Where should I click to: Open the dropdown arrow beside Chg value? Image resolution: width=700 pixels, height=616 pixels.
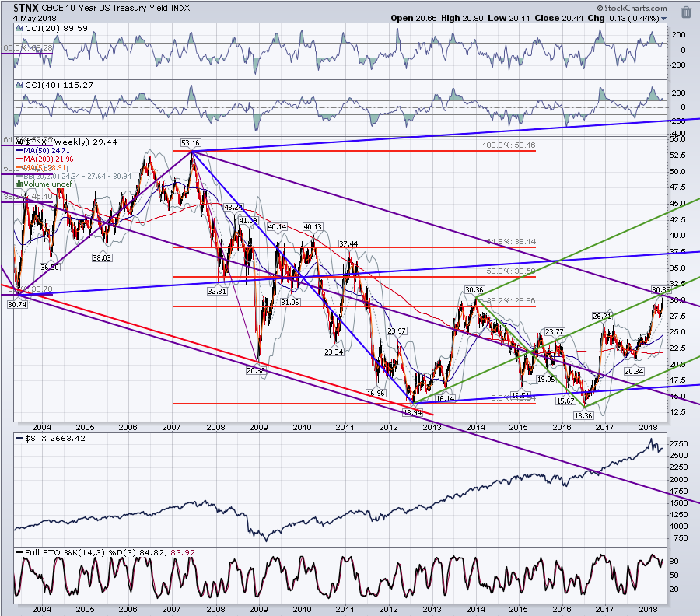pyautogui.click(x=664, y=19)
